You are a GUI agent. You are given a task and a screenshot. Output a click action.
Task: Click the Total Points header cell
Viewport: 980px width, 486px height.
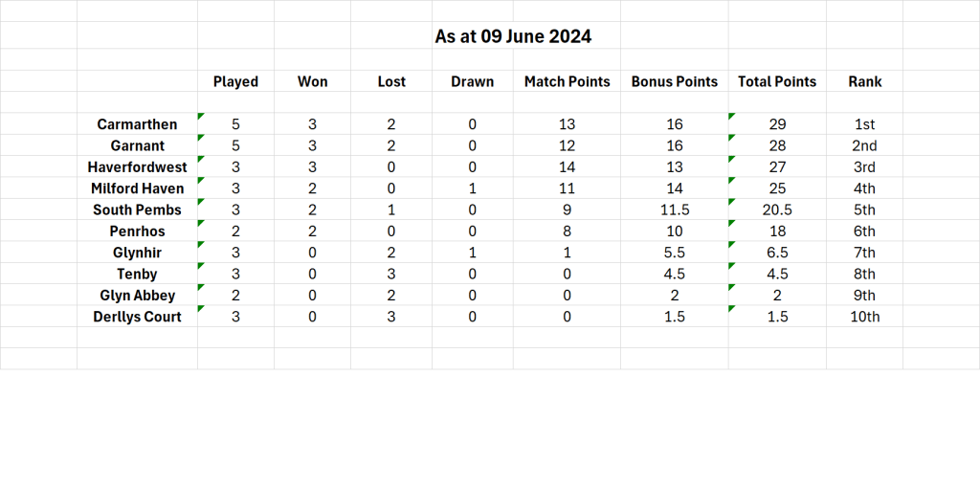coord(776,81)
